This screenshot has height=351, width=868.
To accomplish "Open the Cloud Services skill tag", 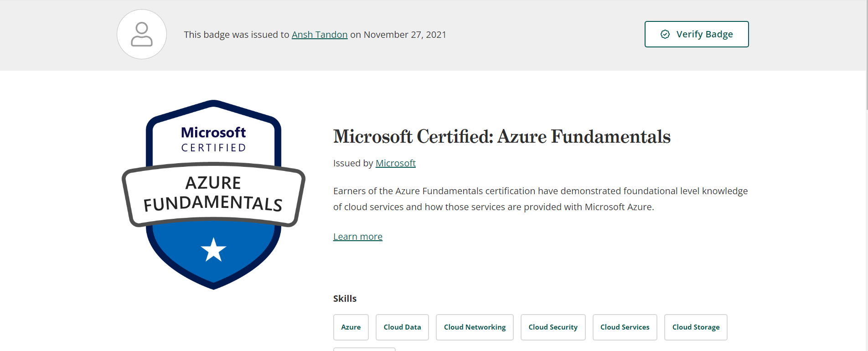I will coord(625,327).
